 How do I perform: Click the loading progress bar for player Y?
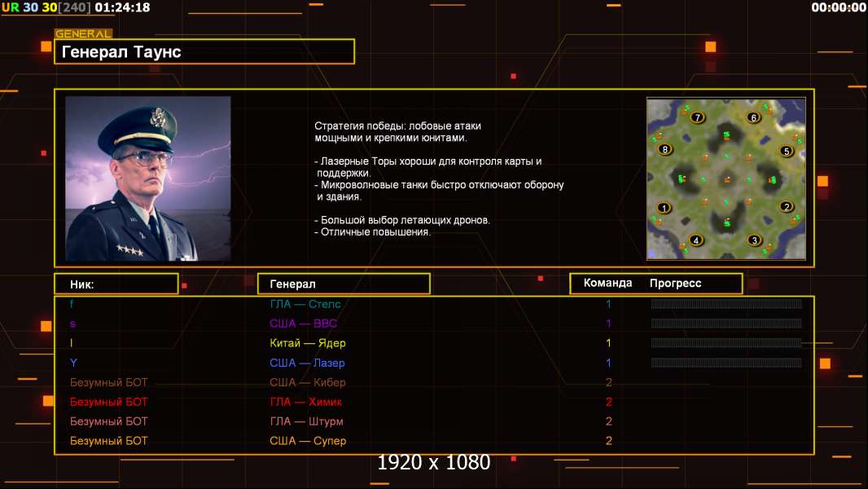726,363
